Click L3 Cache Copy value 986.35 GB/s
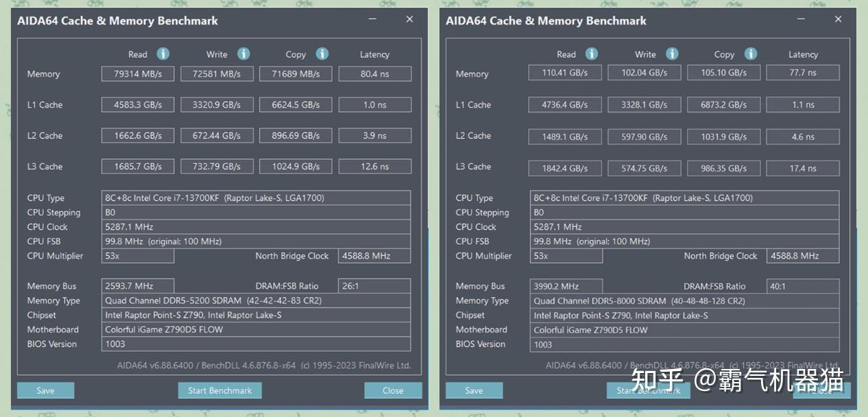The image size is (868, 417). pos(724,168)
